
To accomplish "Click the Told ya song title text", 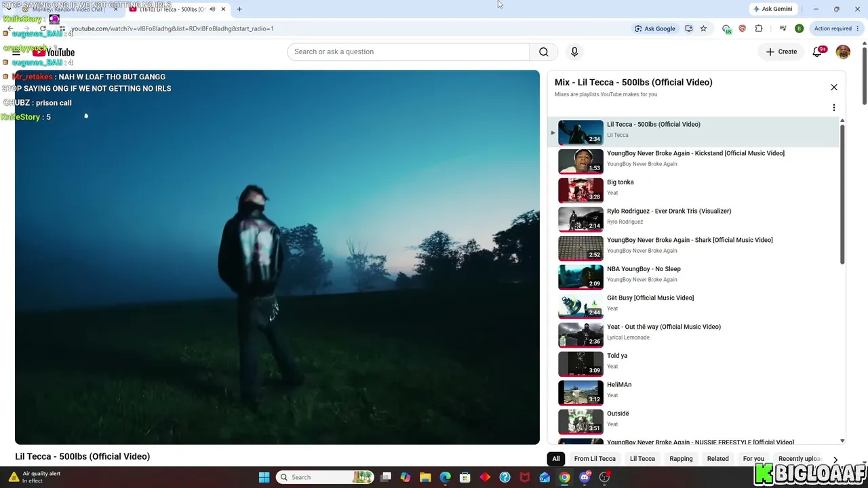I will 617,356.
